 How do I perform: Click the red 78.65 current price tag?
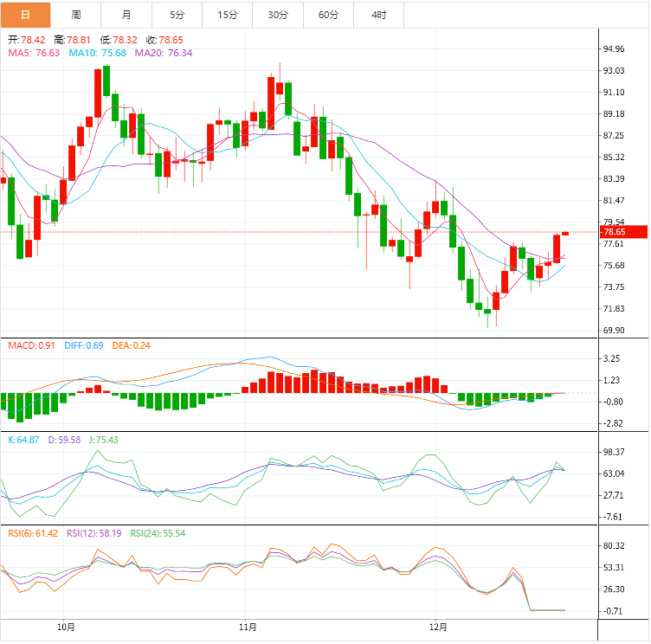pyautogui.click(x=624, y=232)
